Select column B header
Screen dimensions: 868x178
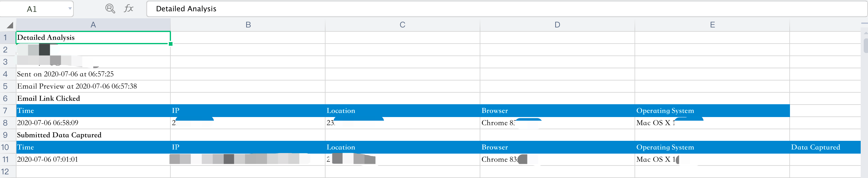248,25
